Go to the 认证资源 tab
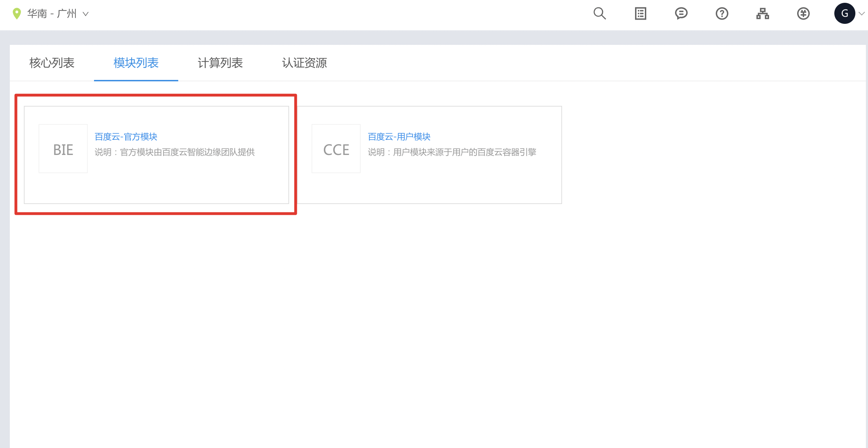Image resolution: width=868 pixels, height=448 pixels. tap(305, 63)
